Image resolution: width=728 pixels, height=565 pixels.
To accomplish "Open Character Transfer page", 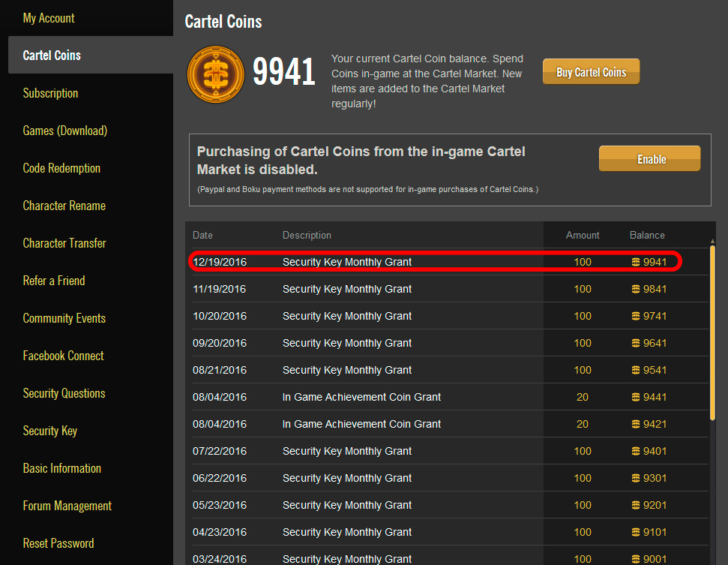I will [x=64, y=243].
